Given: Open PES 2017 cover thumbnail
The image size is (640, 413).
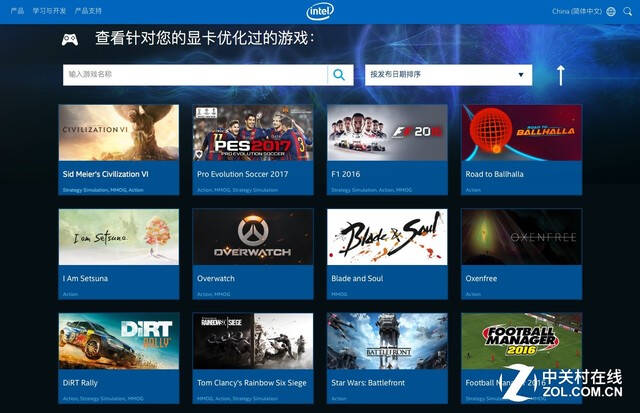Looking at the screenshot, I should [x=253, y=133].
